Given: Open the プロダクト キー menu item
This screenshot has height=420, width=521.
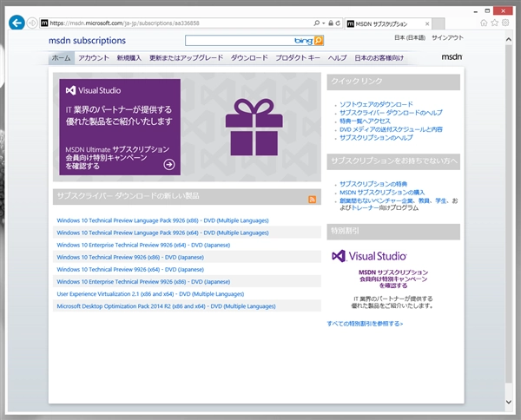Looking at the screenshot, I should pyautogui.click(x=298, y=58).
